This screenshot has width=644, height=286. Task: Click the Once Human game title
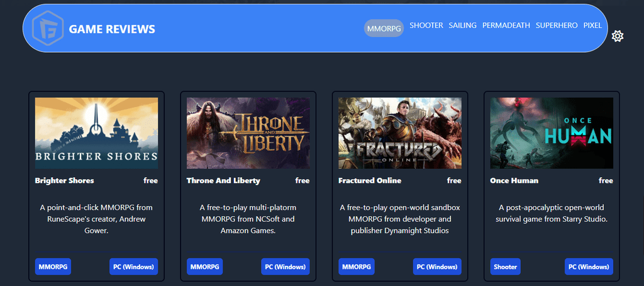(x=514, y=181)
